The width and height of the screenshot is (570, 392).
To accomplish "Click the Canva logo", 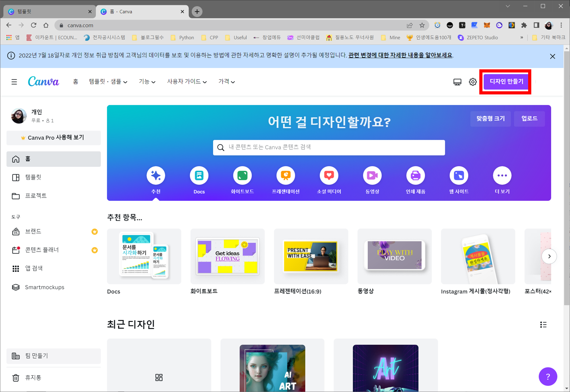I will tap(44, 81).
